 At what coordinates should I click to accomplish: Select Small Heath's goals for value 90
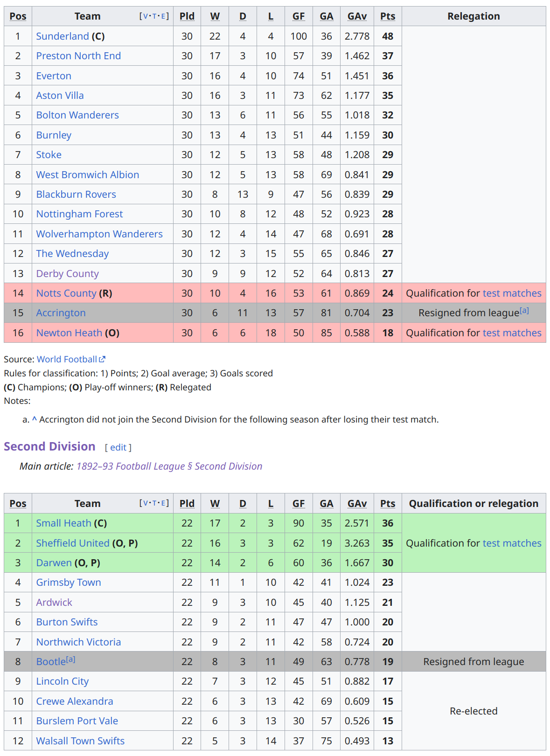pos(299,523)
